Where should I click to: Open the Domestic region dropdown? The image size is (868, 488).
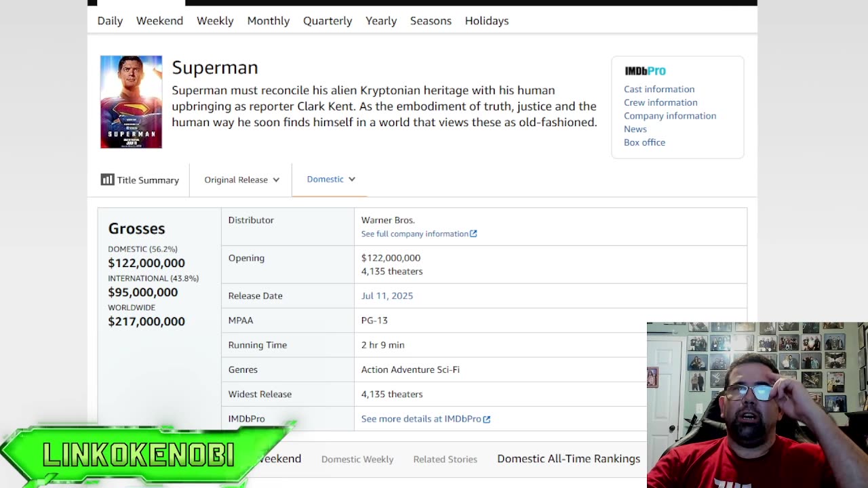pos(330,179)
